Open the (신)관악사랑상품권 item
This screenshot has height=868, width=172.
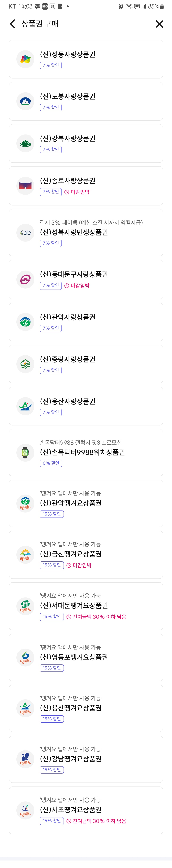click(x=86, y=322)
